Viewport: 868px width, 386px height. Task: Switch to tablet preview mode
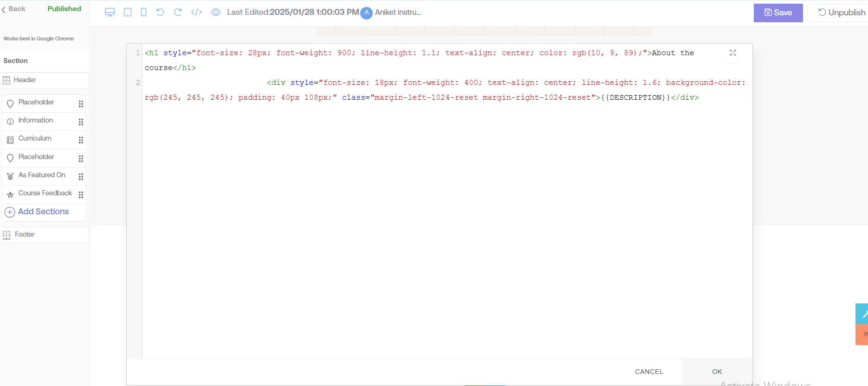pyautogui.click(x=128, y=13)
